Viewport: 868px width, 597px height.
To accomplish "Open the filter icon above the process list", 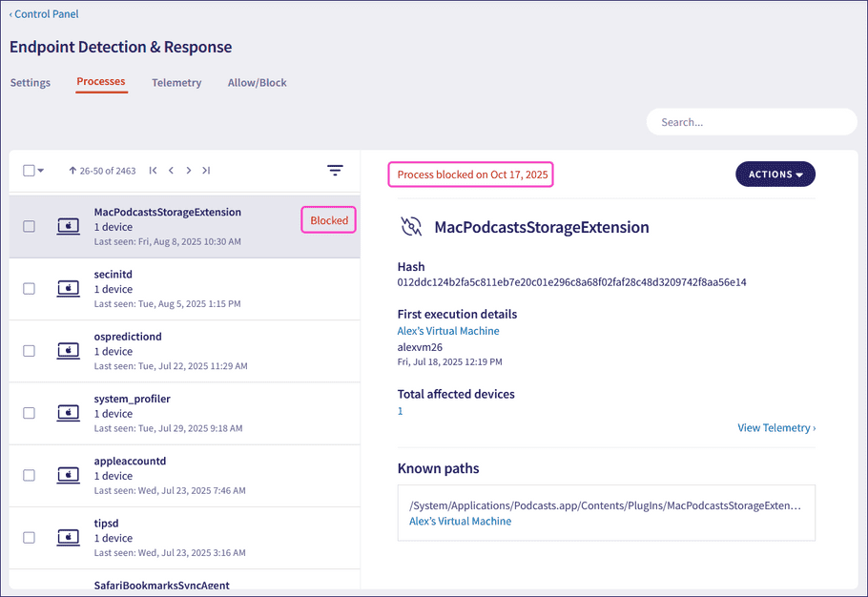I will coord(335,170).
